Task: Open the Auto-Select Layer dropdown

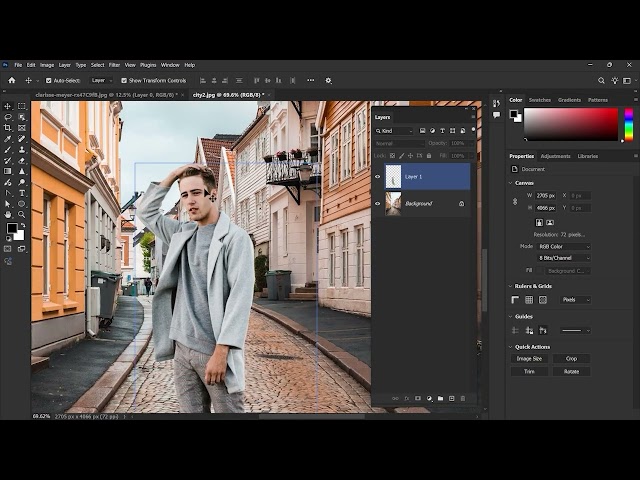Action: coord(101,81)
